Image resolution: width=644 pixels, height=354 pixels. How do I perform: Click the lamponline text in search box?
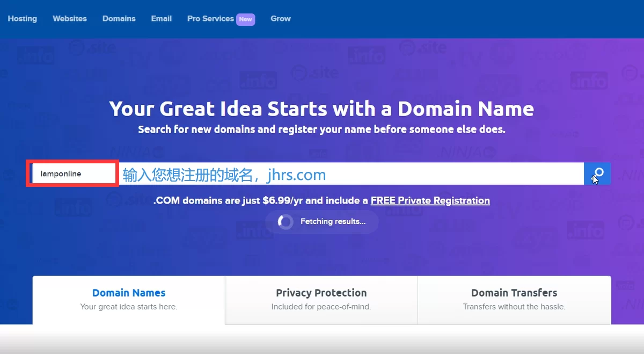(61, 174)
